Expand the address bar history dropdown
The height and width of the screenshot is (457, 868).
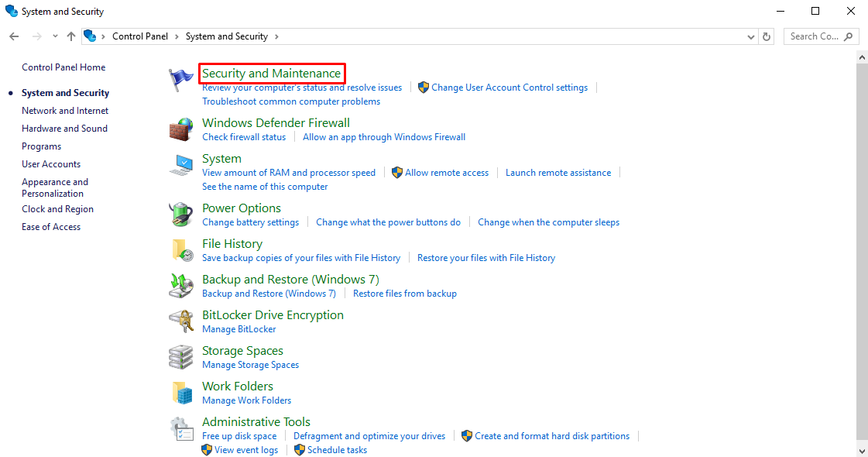click(750, 36)
